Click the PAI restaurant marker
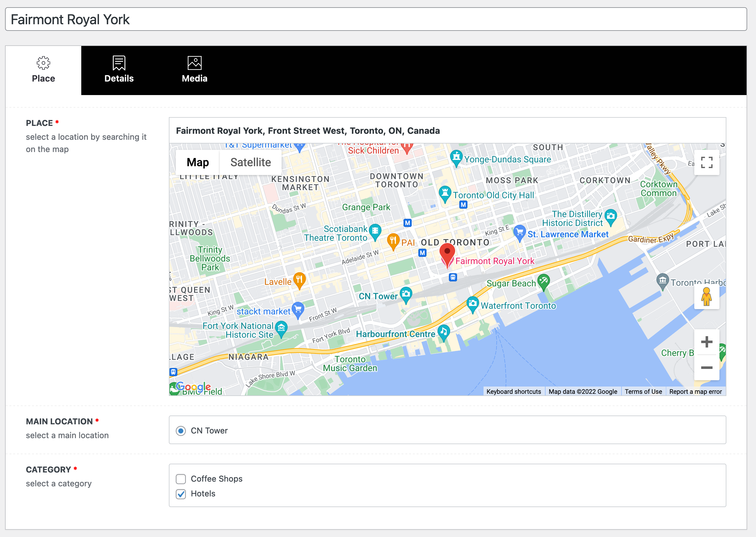The width and height of the screenshot is (756, 537). (393, 241)
